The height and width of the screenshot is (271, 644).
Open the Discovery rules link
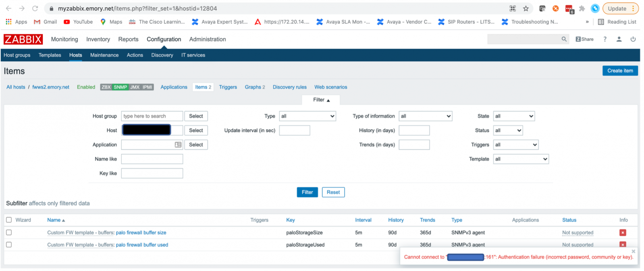(x=290, y=87)
